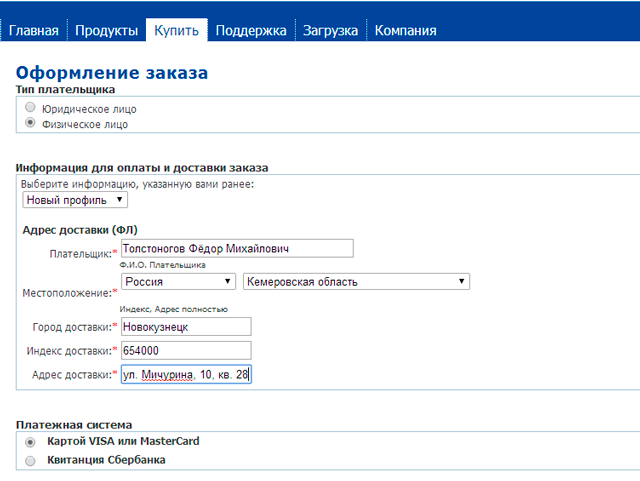Go to the Поддержка tab

pos(250,30)
